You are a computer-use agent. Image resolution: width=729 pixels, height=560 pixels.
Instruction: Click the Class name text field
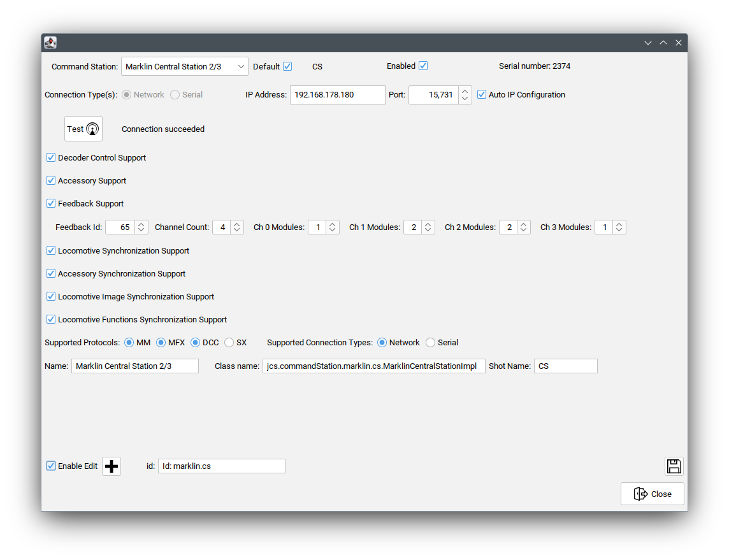[374, 366]
